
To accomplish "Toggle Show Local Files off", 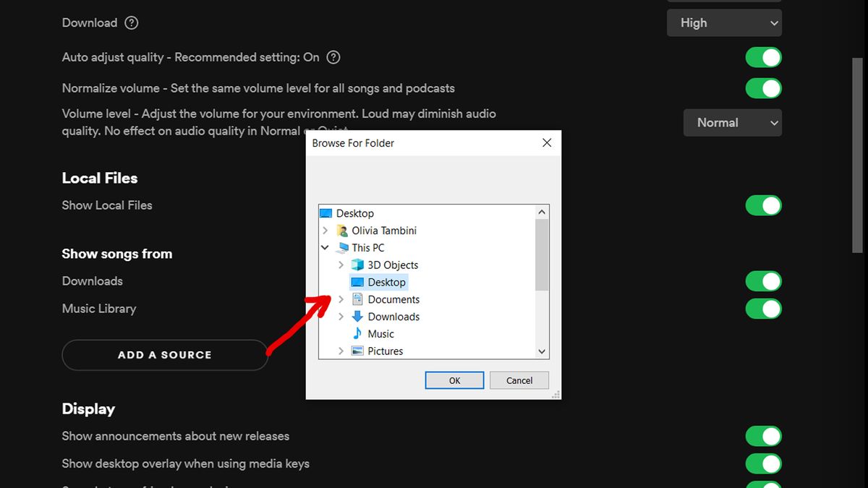I will click(x=763, y=205).
